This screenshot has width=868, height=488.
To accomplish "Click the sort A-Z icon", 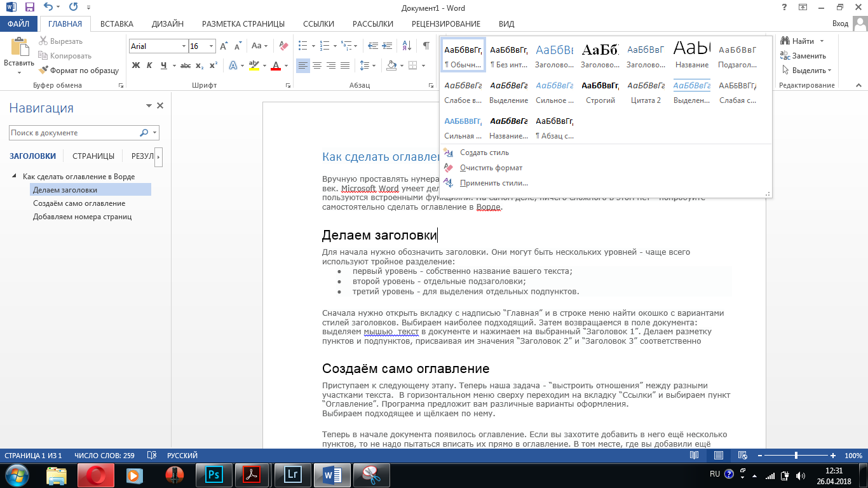I will (405, 46).
